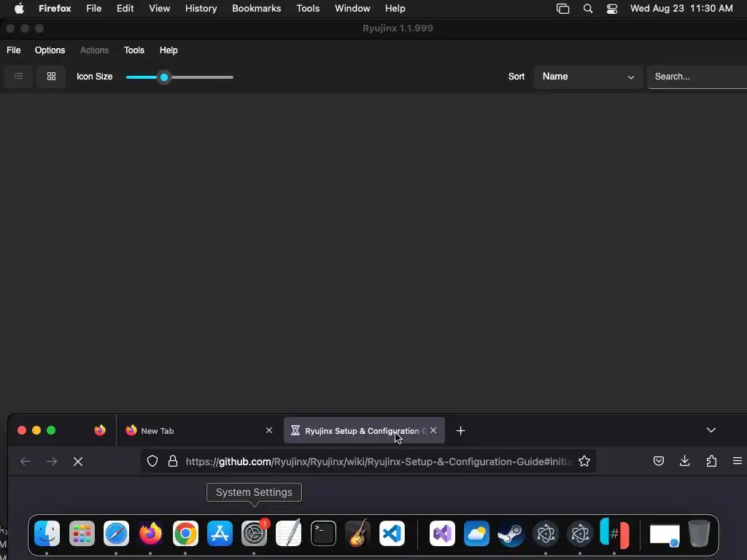Switch Ryujinx to list view icon
Image resolution: width=747 pixels, height=560 pixels.
tap(18, 76)
